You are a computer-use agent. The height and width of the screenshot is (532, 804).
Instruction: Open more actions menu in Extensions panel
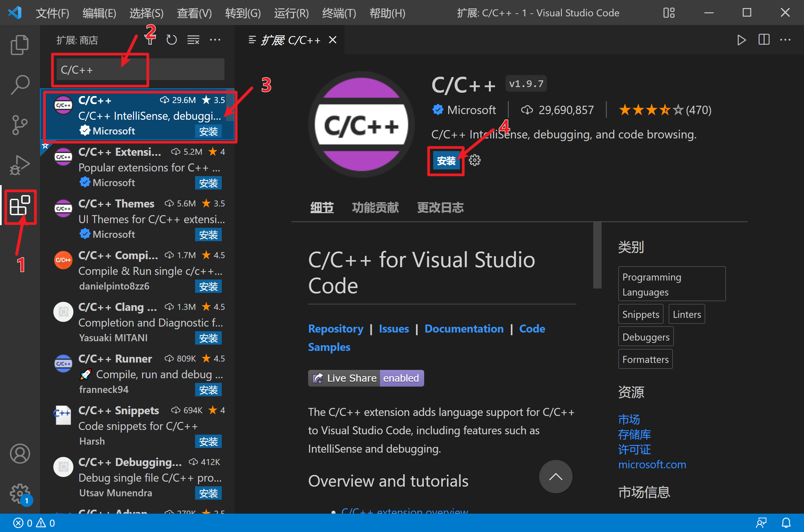tap(215, 40)
